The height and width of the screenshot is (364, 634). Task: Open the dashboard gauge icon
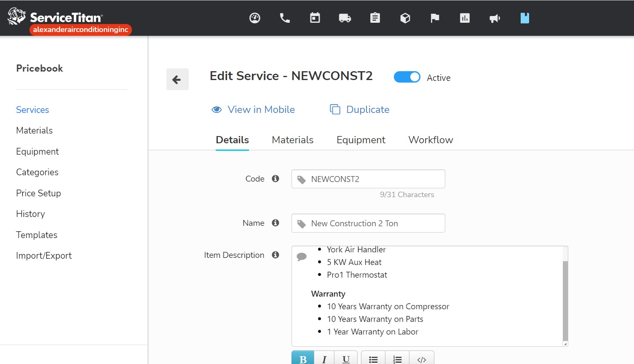click(254, 18)
